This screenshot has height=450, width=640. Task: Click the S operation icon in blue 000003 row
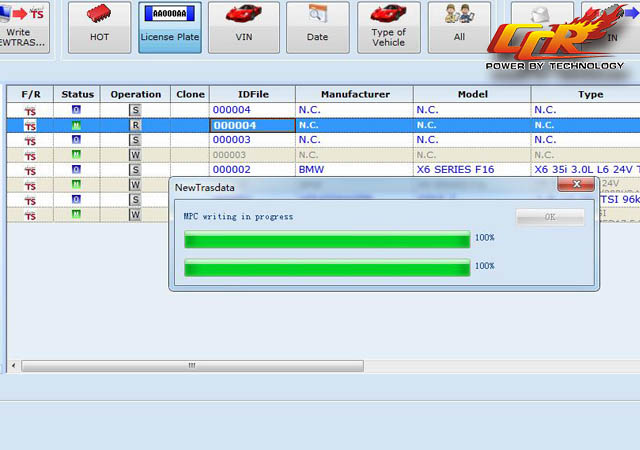point(135,140)
